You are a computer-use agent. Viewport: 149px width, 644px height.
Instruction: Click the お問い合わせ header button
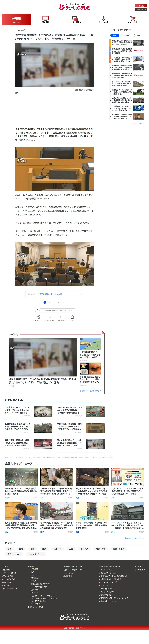coord(141,10)
